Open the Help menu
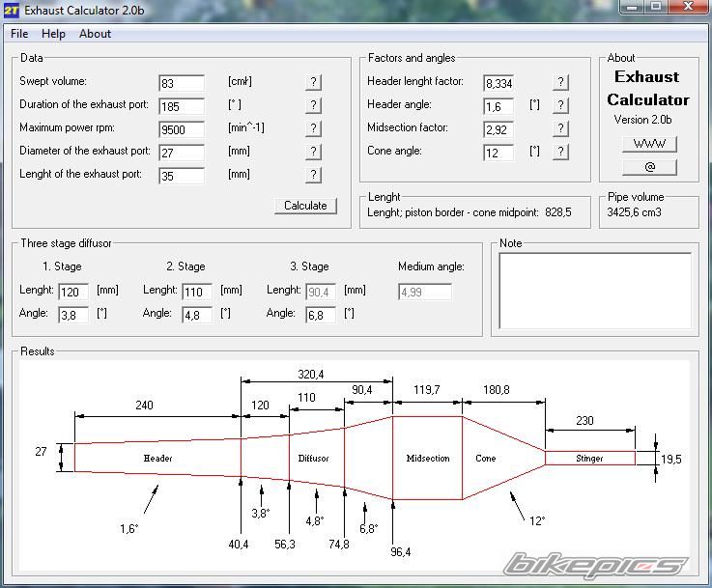Viewport: 712px width, 588px height. [x=53, y=34]
